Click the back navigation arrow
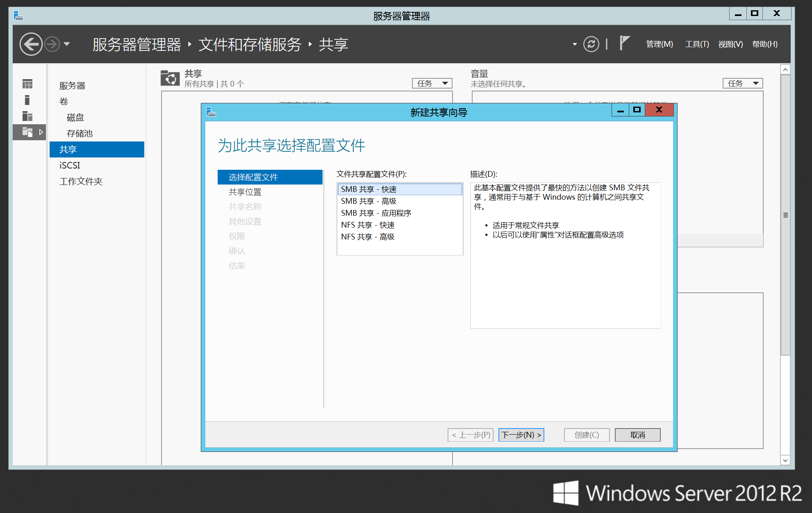The height and width of the screenshot is (513, 812). pos(31,44)
